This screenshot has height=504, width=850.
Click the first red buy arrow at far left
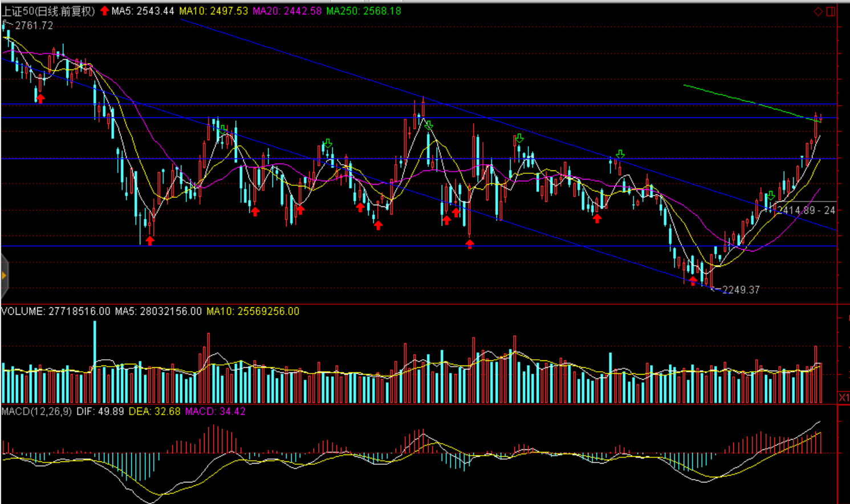40,99
